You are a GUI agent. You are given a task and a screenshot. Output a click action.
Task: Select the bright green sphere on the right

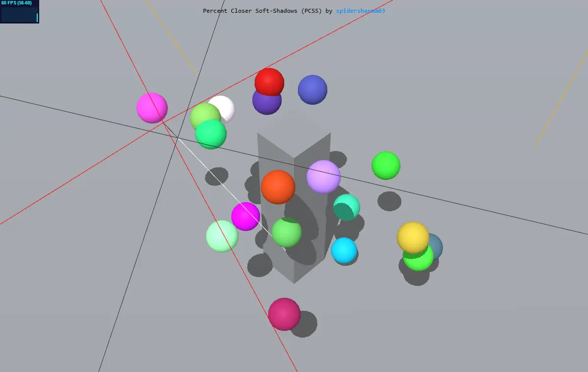point(386,165)
